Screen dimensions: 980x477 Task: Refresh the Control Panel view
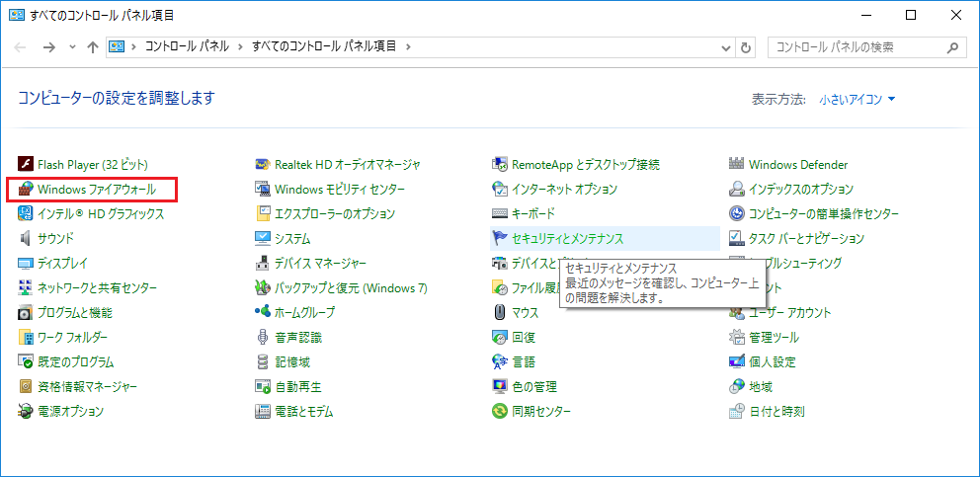pyautogui.click(x=744, y=47)
